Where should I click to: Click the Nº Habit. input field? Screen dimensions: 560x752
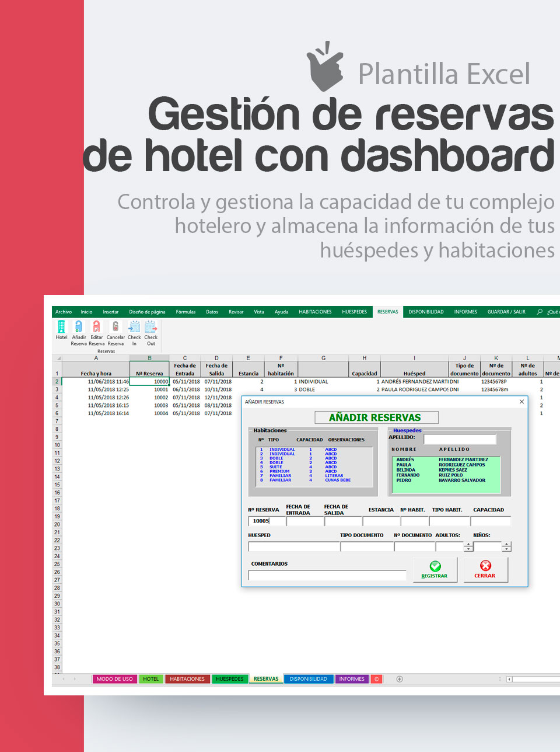click(x=414, y=521)
